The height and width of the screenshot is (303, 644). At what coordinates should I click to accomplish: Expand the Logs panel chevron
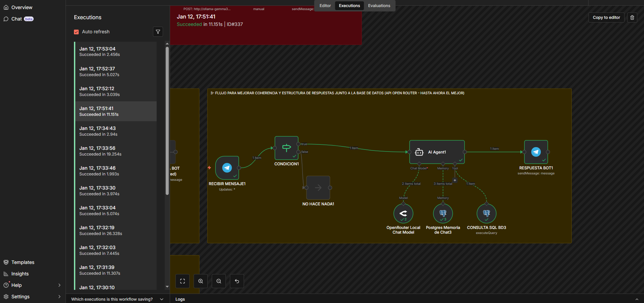637,299
